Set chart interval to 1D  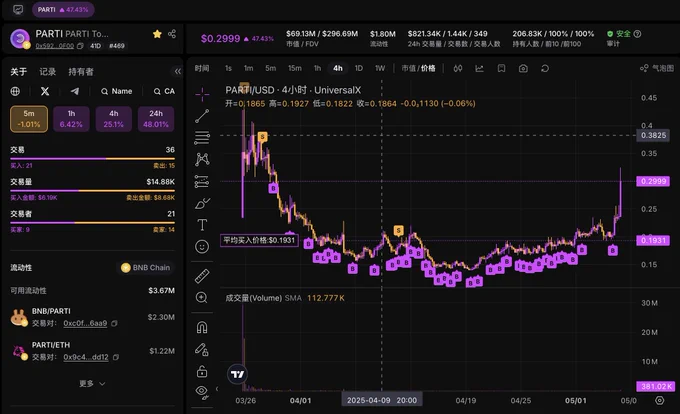pos(359,68)
